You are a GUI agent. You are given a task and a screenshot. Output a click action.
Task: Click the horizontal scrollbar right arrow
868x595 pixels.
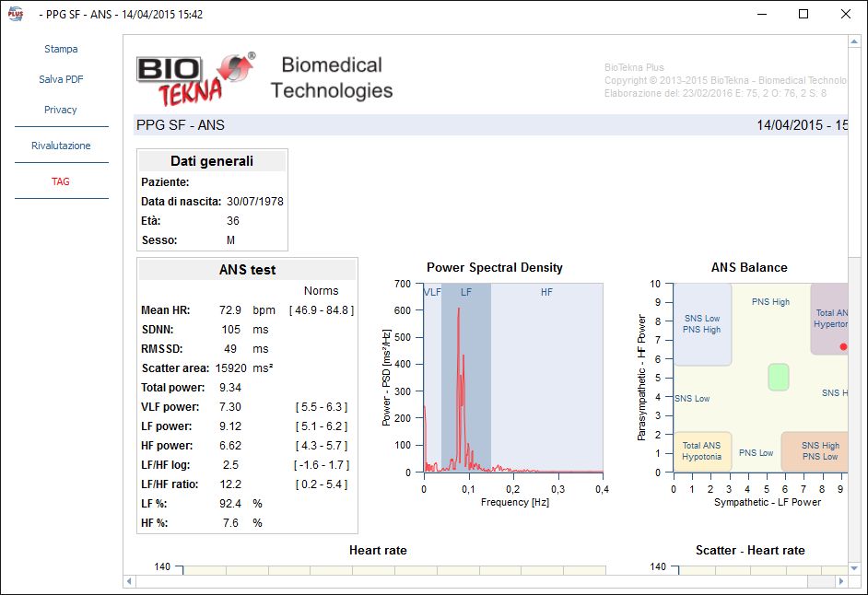tap(841, 581)
